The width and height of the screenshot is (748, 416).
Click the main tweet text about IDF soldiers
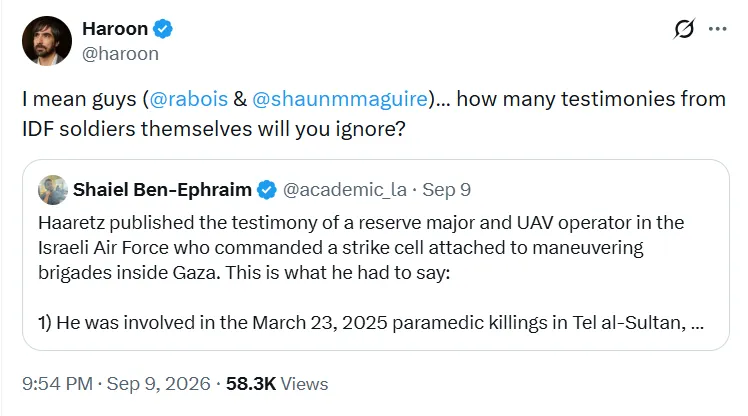coord(374,114)
